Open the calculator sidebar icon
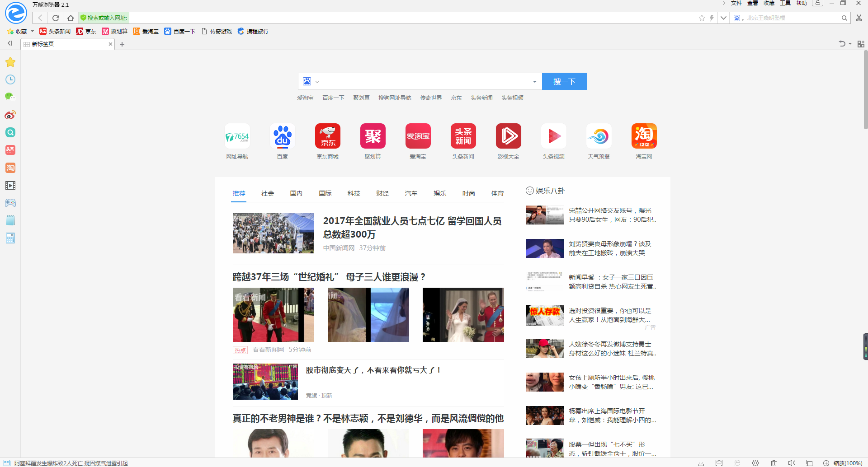Screen dimensions: 868x467 pos(10,238)
